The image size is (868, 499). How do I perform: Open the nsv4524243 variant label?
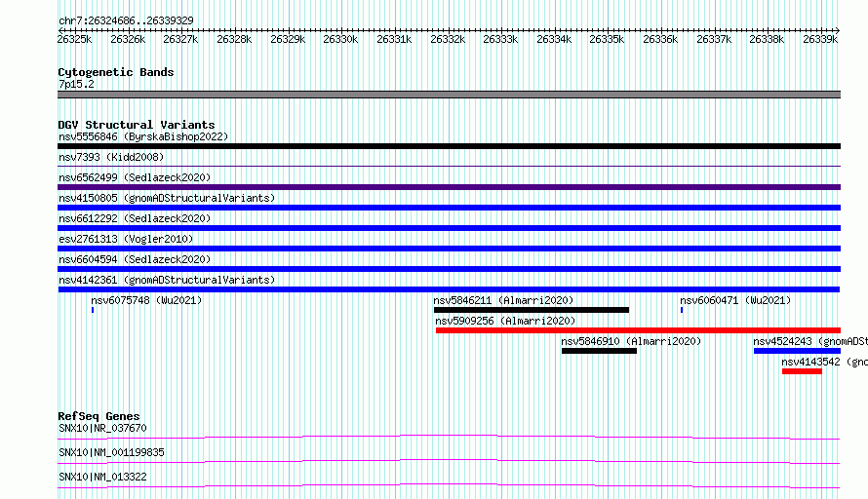coord(809,341)
